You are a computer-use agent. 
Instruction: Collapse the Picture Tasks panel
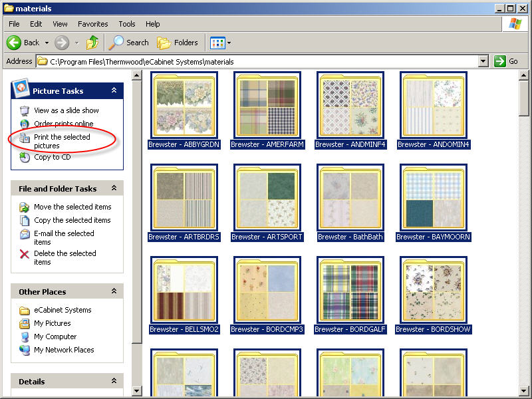coord(114,90)
